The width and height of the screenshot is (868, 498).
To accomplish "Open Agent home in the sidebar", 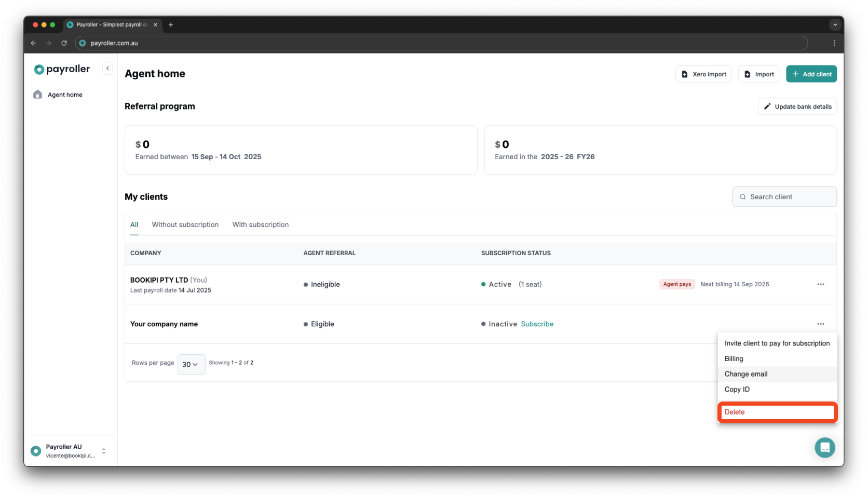I will click(x=65, y=94).
